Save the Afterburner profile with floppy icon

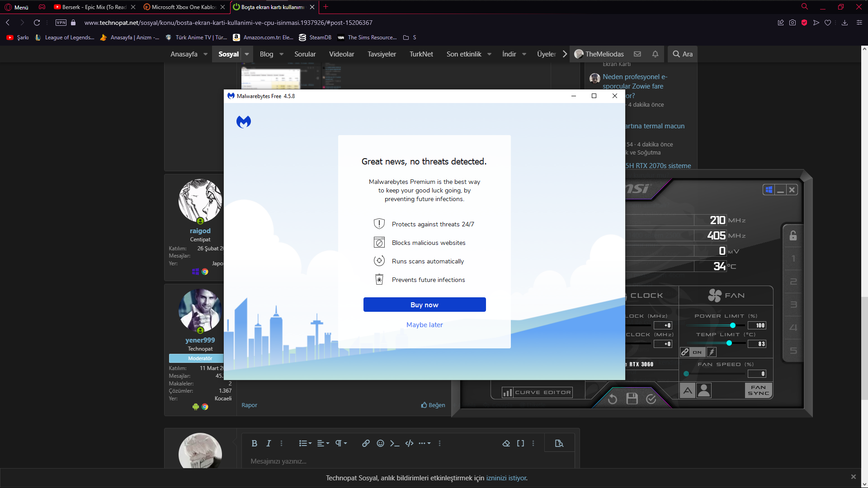pos(632,399)
